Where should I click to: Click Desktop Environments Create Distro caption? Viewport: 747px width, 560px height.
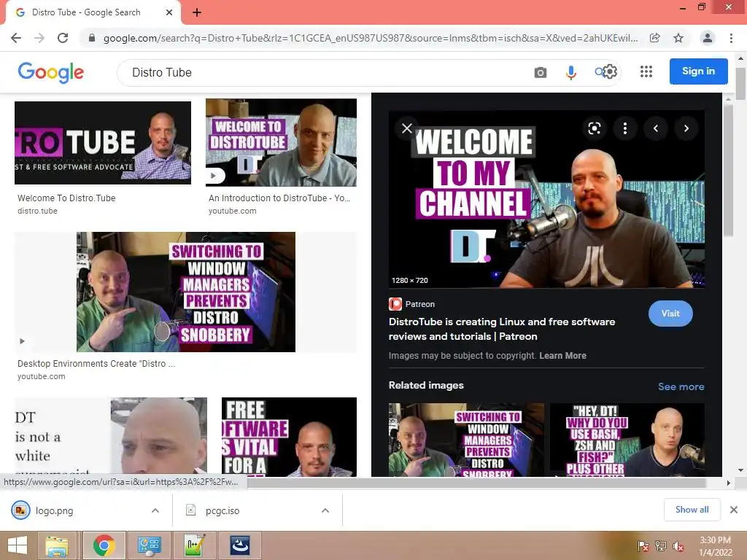coord(96,364)
